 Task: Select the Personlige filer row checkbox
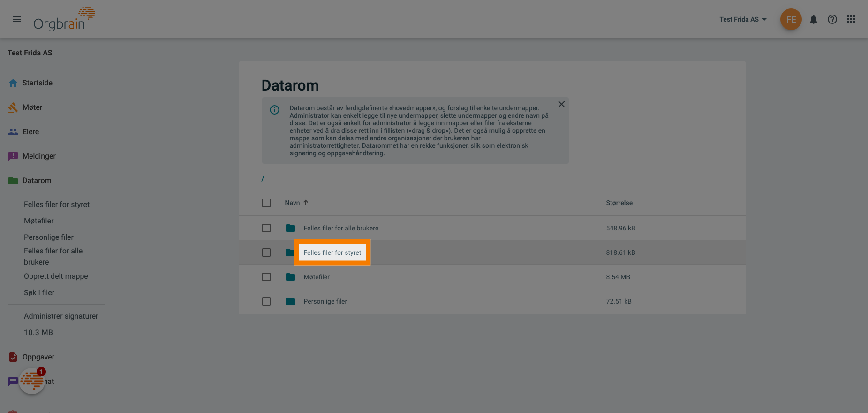(266, 301)
